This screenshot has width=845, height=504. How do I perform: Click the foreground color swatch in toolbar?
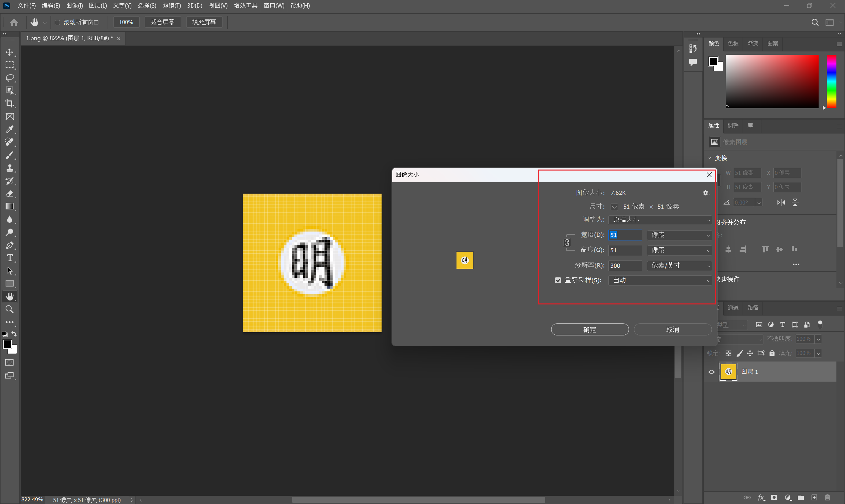point(7,344)
